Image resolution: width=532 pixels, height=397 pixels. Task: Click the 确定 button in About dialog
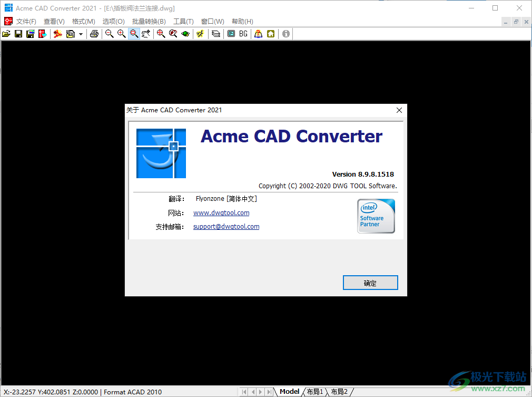(x=370, y=283)
